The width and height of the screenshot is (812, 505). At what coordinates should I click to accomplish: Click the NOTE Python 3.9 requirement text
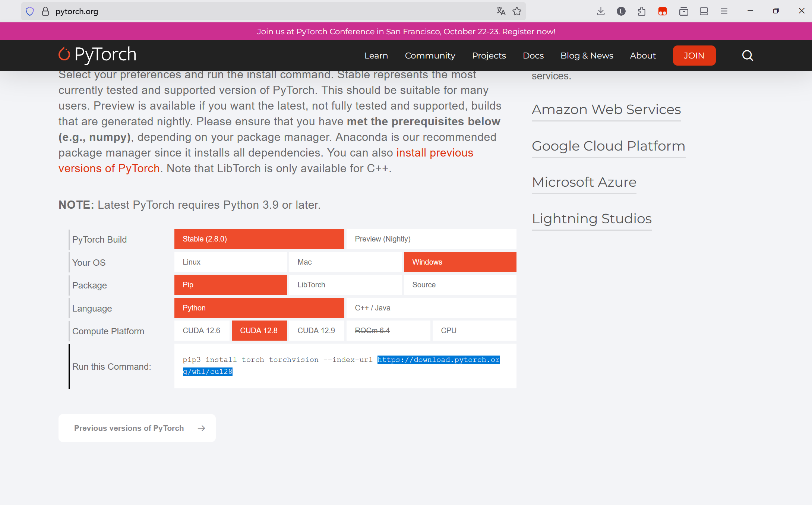tap(190, 205)
